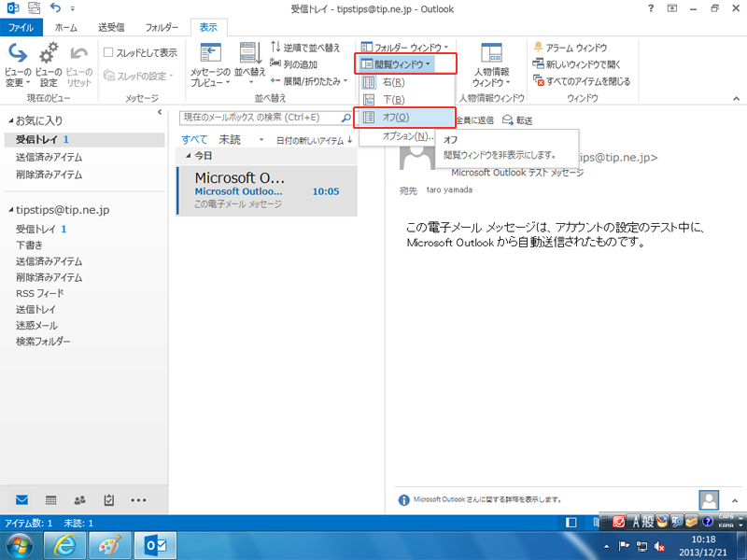Open the アラーム ウィンドウ bell
The width and height of the screenshot is (747, 560).
pos(538,47)
